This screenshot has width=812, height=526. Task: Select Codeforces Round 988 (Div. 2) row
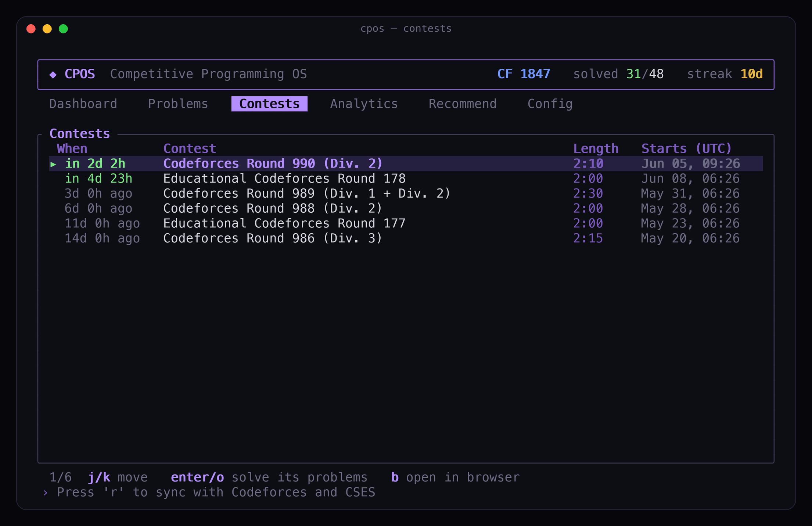(x=406, y=208)
